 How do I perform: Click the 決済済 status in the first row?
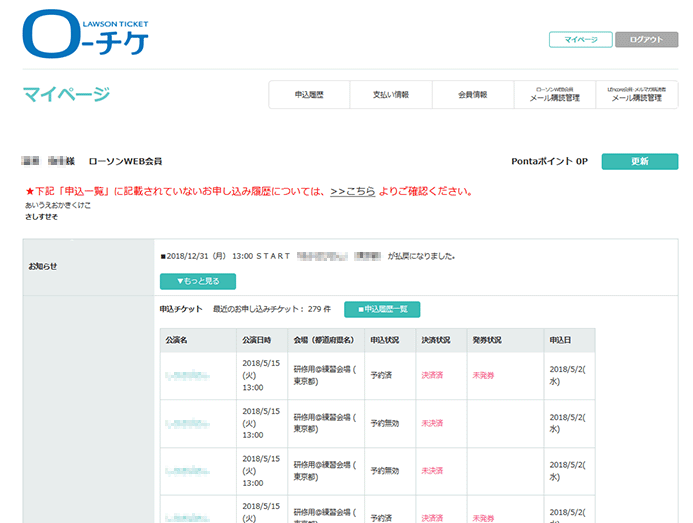pos(432,376)
